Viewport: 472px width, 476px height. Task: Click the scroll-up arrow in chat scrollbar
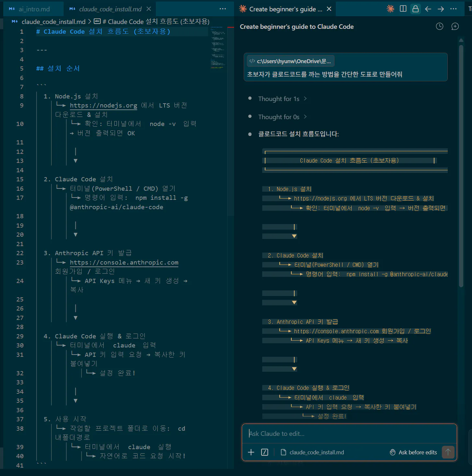461,40
